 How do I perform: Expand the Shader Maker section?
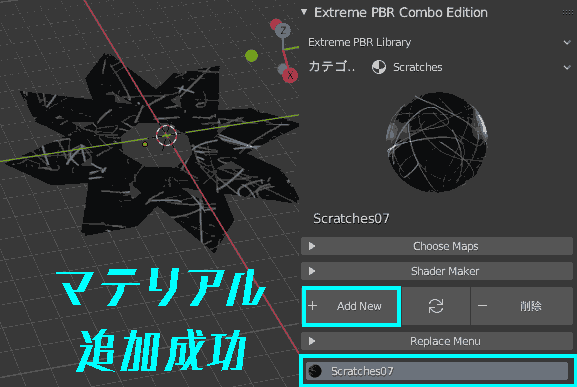(437, 271)
